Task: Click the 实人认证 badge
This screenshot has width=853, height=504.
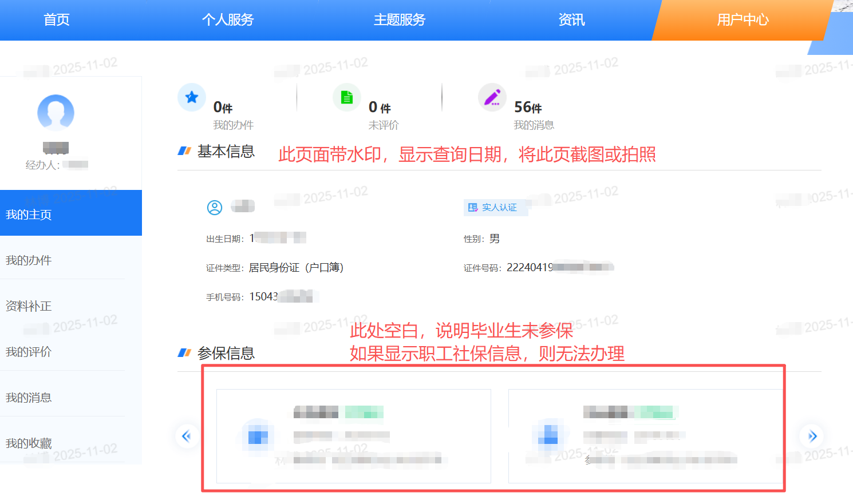Action: [x=493, y=208]
